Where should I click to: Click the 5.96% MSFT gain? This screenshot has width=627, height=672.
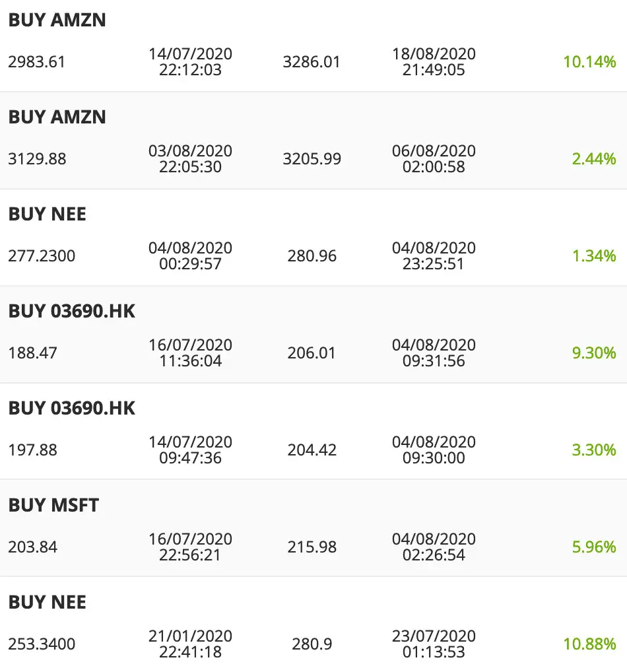click(594, 547)
